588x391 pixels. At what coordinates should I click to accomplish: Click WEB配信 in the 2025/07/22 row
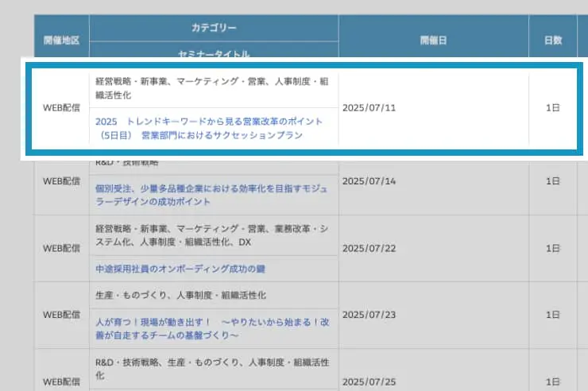click(x=60, y=248)
